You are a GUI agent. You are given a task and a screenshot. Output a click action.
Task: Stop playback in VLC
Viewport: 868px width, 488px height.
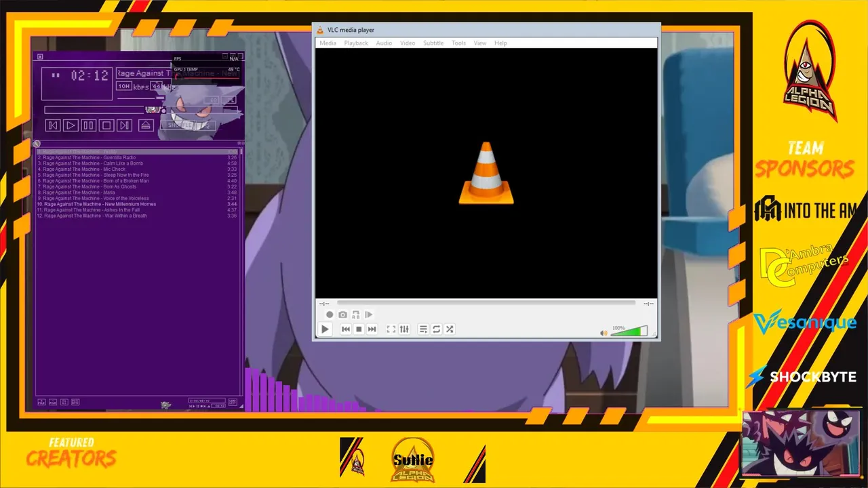coord(359,329)
